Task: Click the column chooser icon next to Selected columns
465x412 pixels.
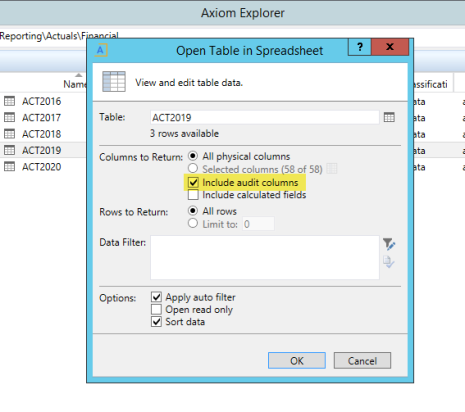Action: tap(332, 169)
